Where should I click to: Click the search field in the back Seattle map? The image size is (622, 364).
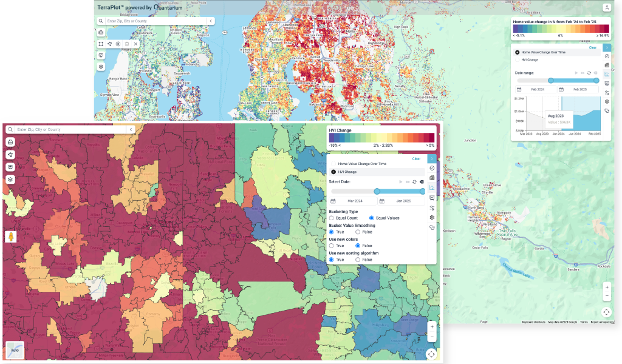(x=156, y=21)
